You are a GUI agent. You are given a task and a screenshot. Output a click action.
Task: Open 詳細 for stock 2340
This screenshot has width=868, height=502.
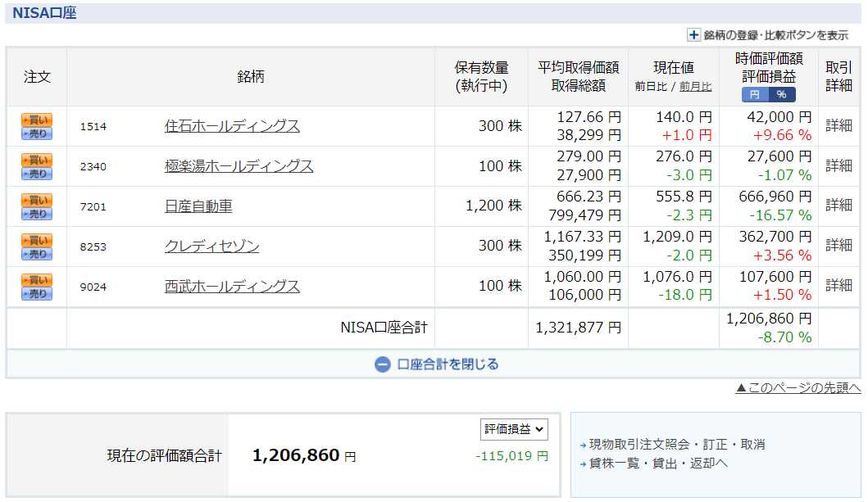point(838,165)
